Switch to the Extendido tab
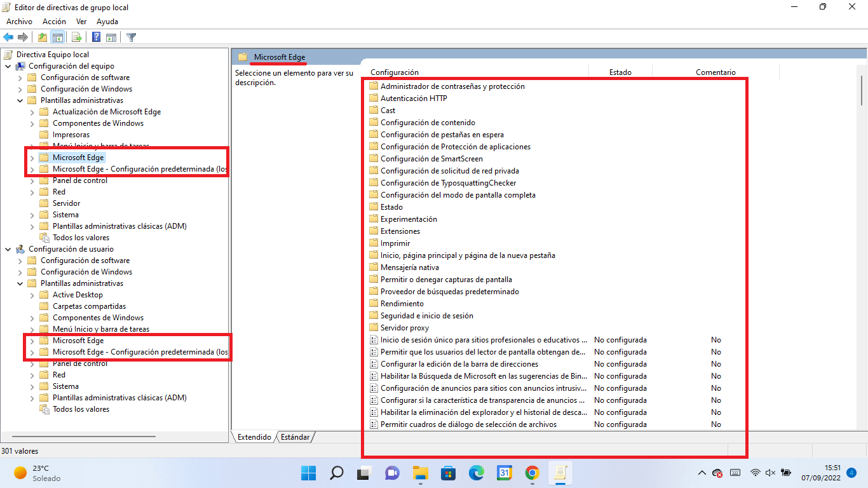Image resolution: width=868 pixels, height=488 pixels. pos(254,437)
